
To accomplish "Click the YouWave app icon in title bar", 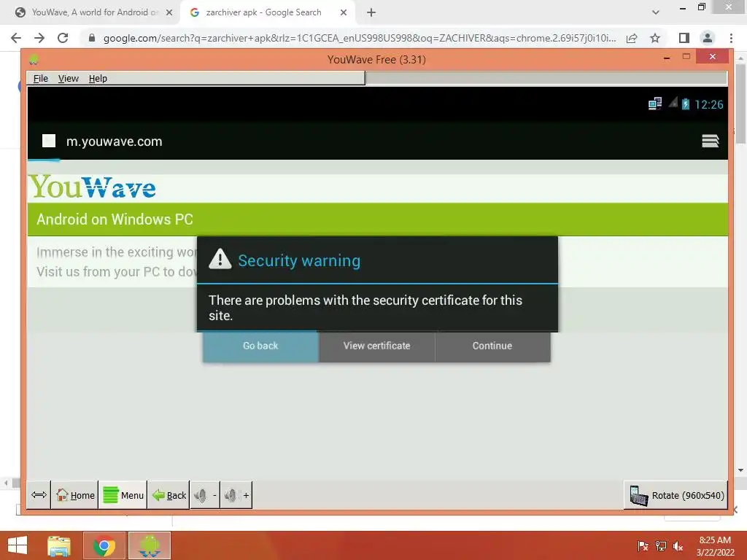I will (x=34, y=60).
